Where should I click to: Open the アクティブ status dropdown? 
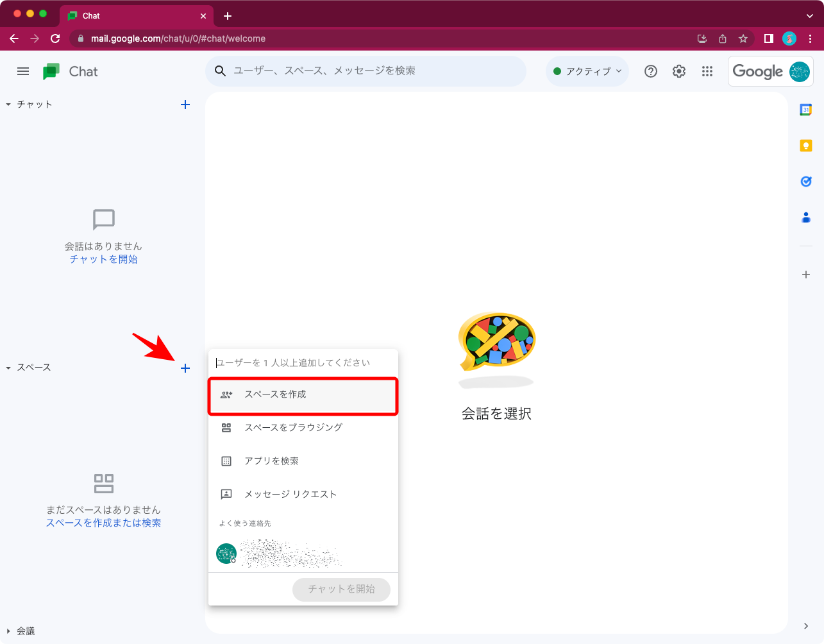tap(587, 71)
